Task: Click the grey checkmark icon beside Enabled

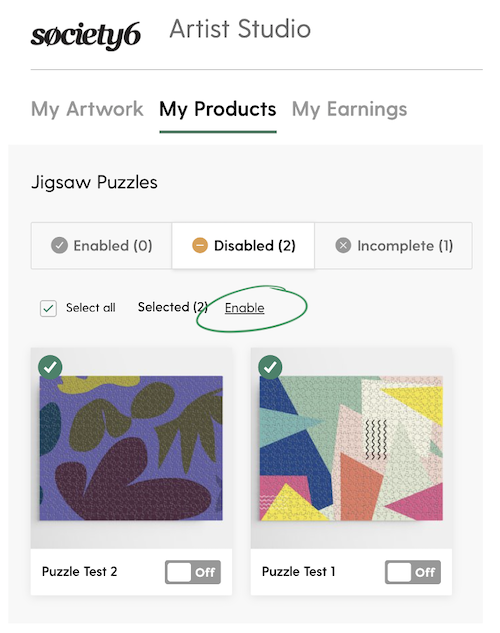Action: [59, 245]
